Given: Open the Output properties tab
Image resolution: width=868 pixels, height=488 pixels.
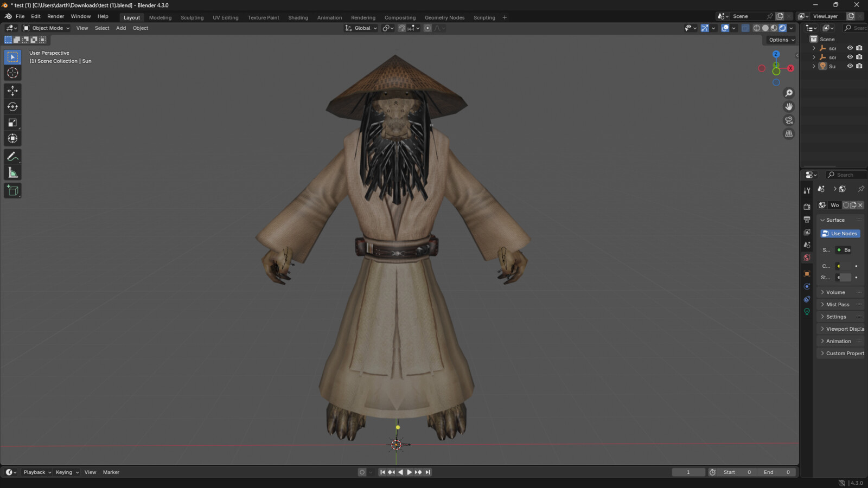Looking at the screenshot, I should point(807,220).
